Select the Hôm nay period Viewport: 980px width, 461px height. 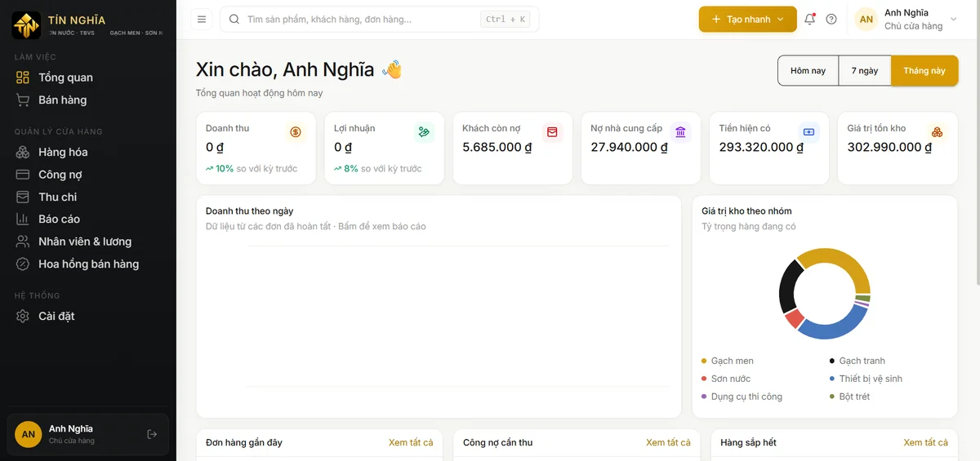[x=808, y=71]
